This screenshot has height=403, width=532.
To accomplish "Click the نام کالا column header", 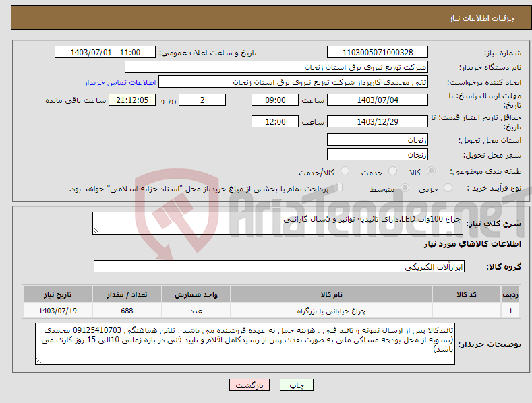I will 331,294.
